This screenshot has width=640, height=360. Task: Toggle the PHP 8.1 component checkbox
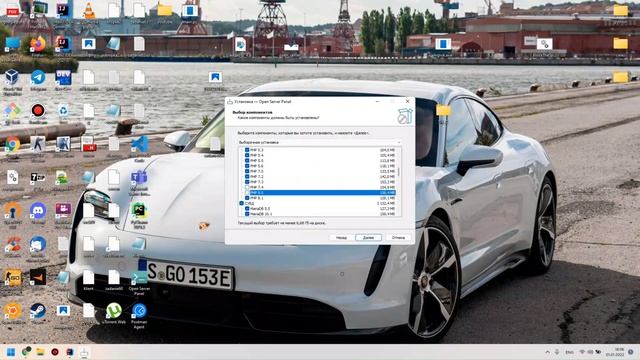pyautogui.click(x=247, y=198)
